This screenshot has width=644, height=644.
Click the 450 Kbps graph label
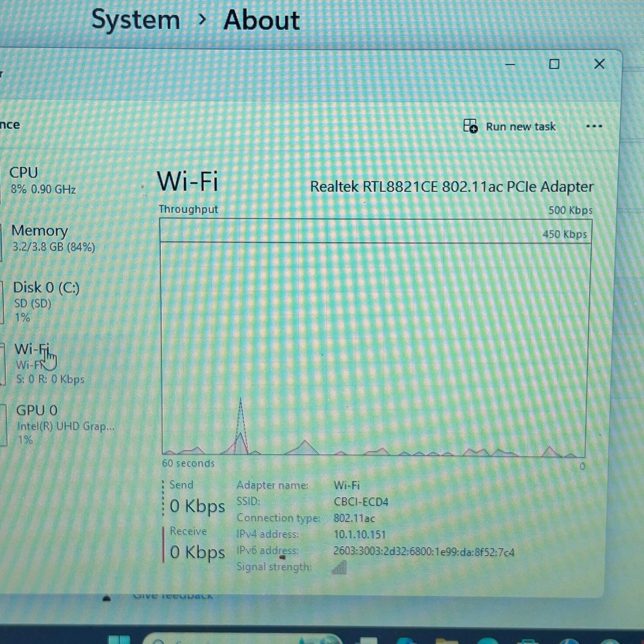click(565, 234)
